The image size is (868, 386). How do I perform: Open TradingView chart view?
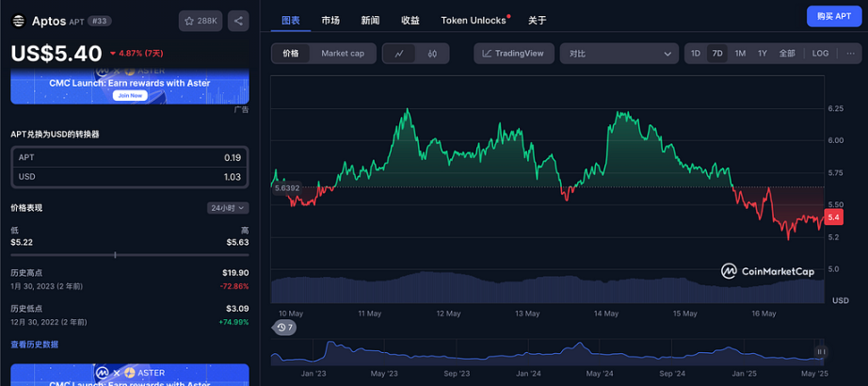(x=512, y=54)
